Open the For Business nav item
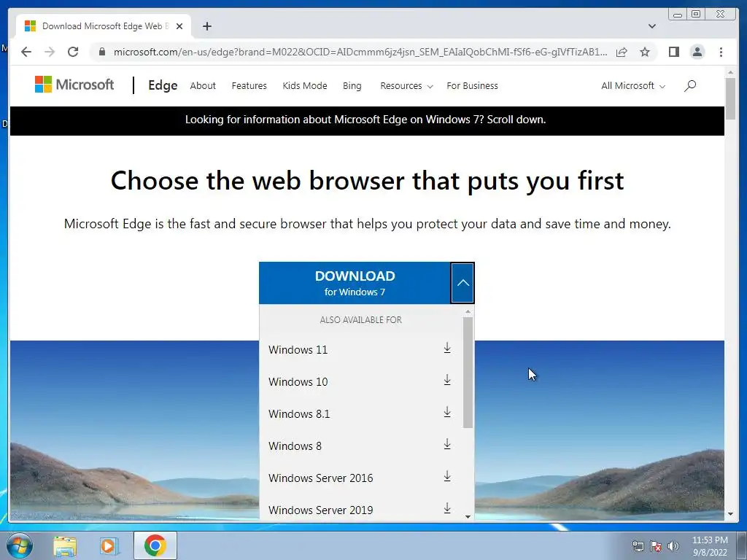The height and width of the screenshot is (560, 747). pyautogui.click(x=472, y=86)
